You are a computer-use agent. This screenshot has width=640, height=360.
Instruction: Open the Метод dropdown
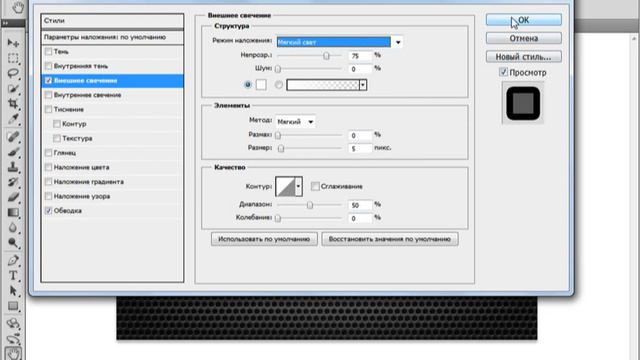pos(296,122)
